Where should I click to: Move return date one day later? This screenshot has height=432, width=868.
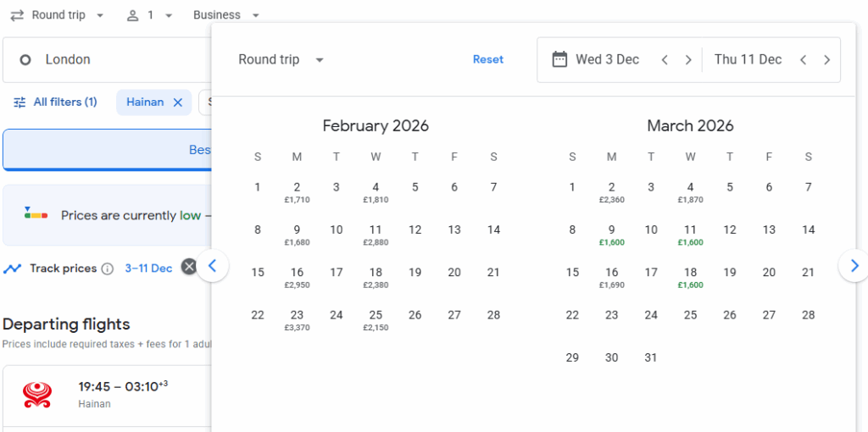(x=826, y=60)
